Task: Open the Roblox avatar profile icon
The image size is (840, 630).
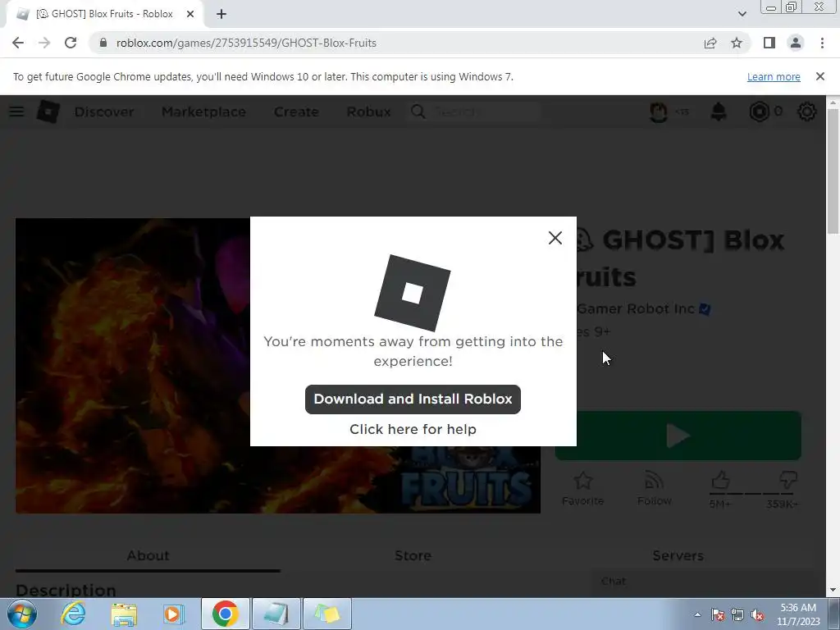Action: tap(659, 112)
